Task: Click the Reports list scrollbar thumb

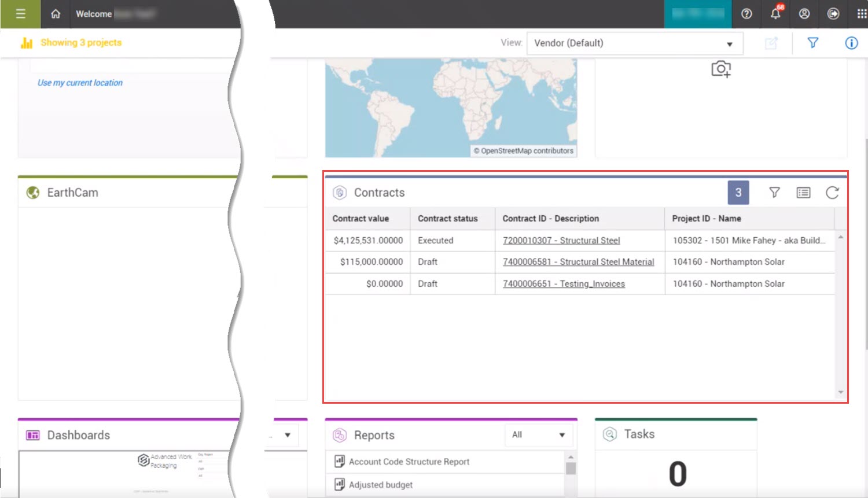Action: (x=571, y=468)
